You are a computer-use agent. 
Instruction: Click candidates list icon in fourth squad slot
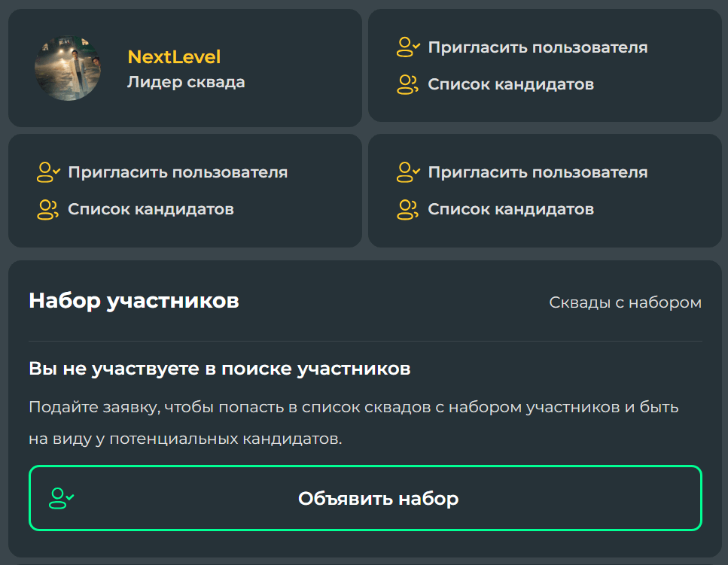tap(407, 209)
